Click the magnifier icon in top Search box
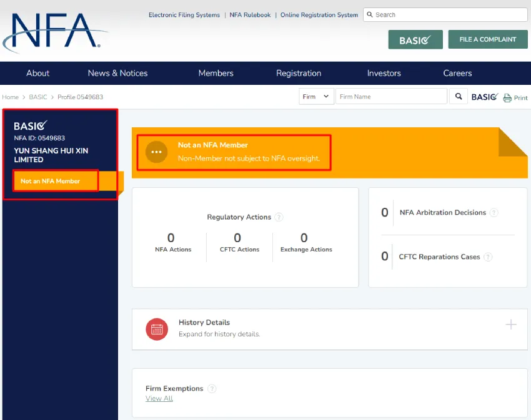 click(370, 14)
